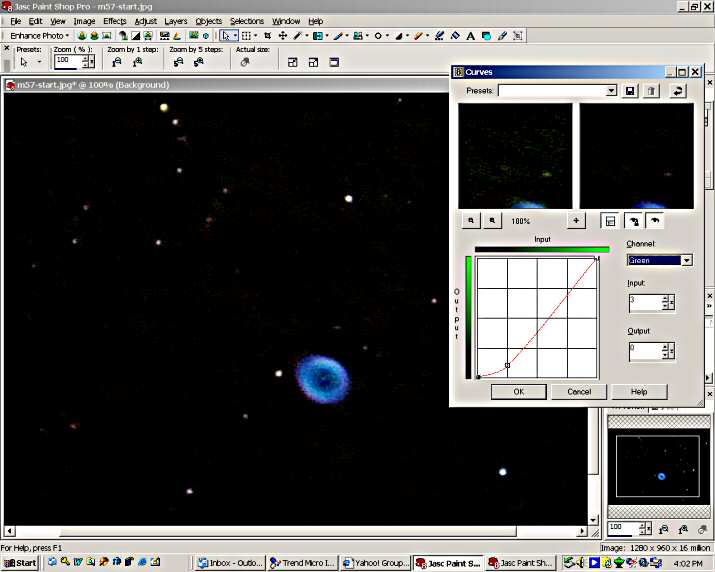Reset Curves settings to default

coord(679,91)
